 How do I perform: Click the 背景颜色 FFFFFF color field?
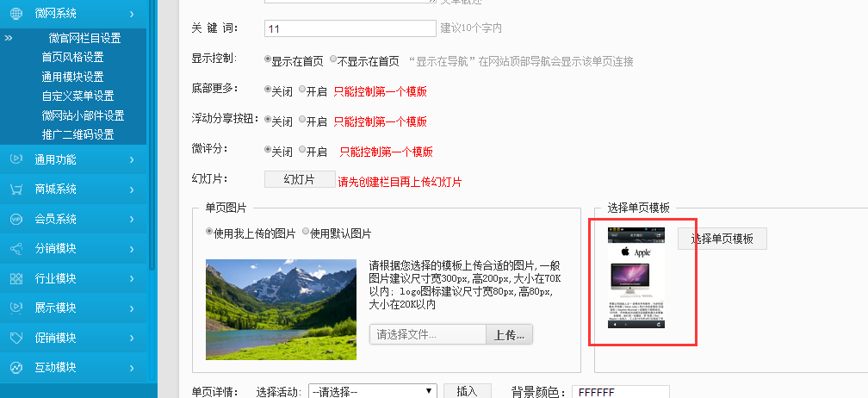620,392
